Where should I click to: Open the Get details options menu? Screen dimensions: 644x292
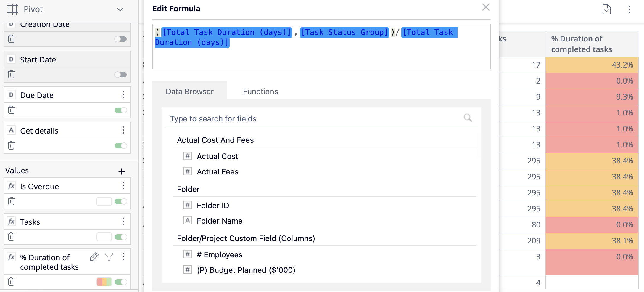123,130
